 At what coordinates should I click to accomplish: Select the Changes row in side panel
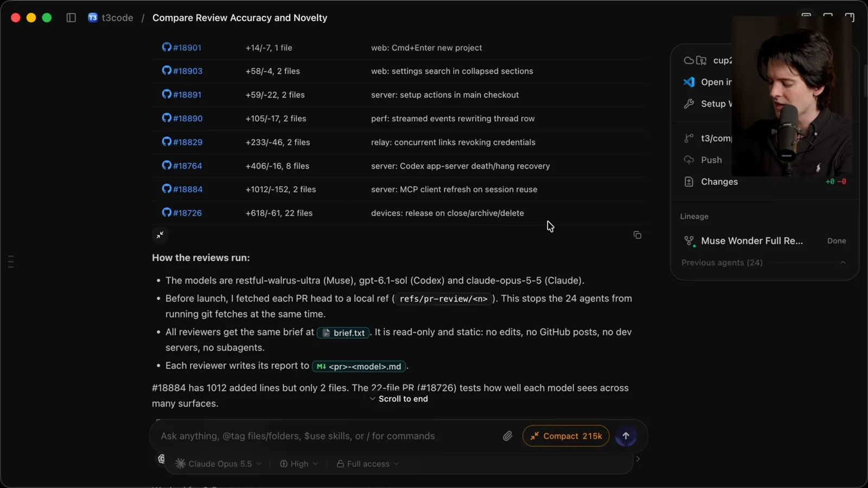point(765,182)
